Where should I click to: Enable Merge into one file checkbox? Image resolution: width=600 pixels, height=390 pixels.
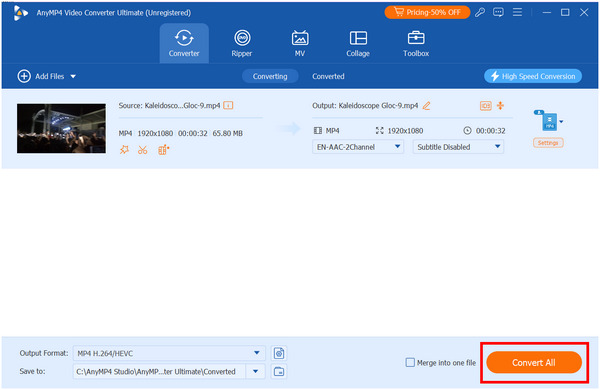tap(410, 362)
